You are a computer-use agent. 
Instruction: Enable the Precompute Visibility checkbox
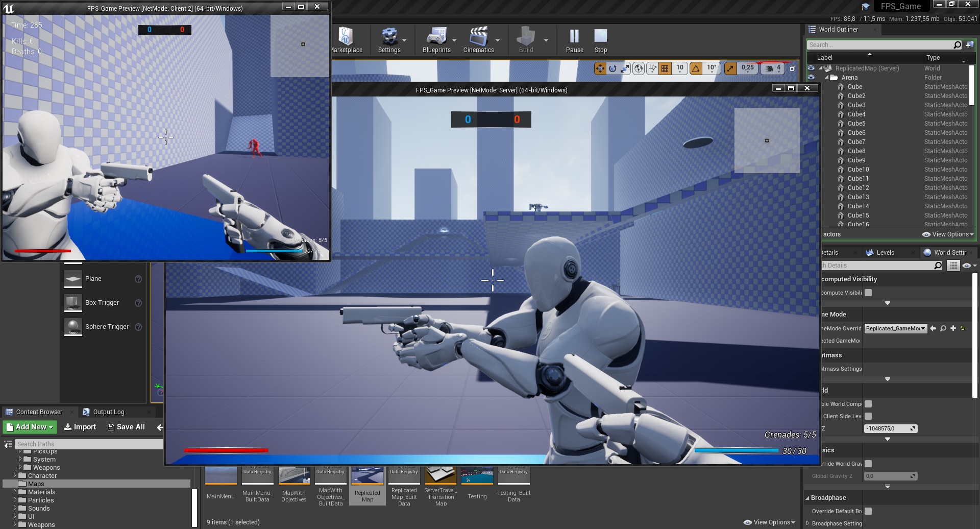click(868, 293)
